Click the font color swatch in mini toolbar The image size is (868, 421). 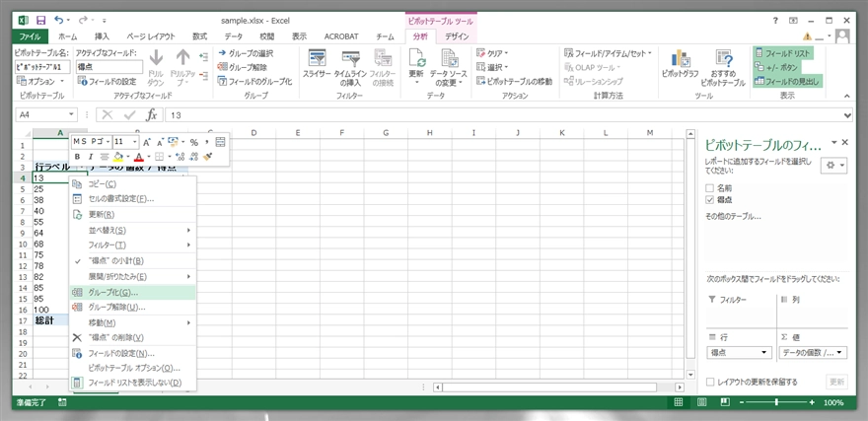click(138, 157)
